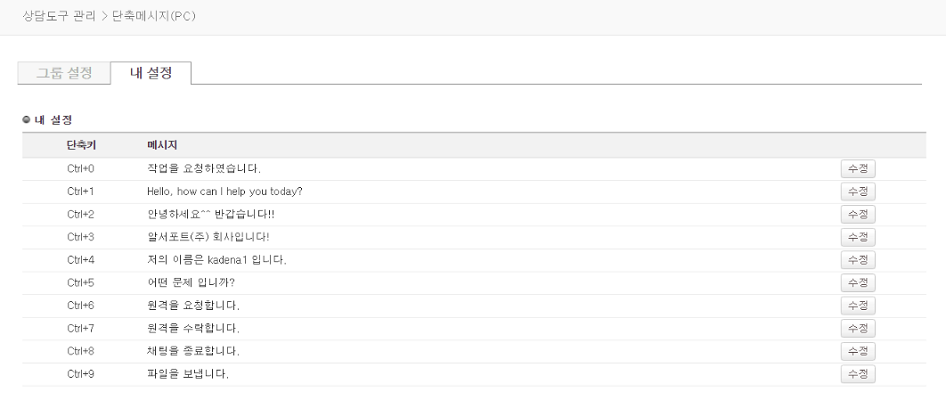Click the bullet icon beside 내 설정 heading
Viewport: 946px width, 400px height.
(x=26, y=119)
